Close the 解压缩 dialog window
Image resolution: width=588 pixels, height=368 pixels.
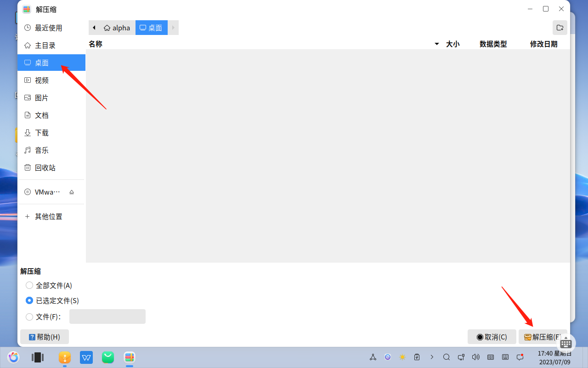[x=561, y=9]
